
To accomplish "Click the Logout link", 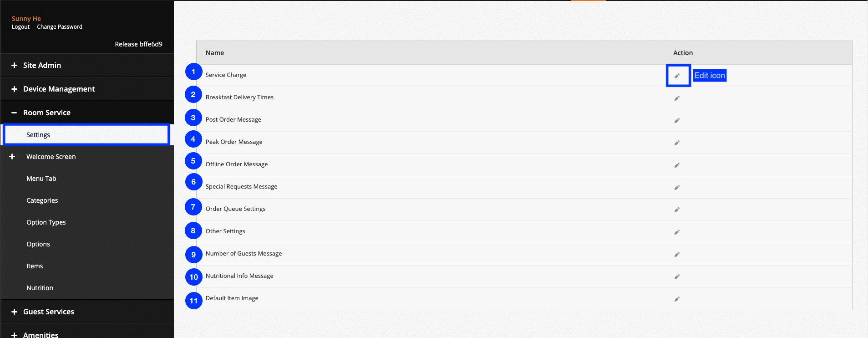I will click(x=20, y=26).
